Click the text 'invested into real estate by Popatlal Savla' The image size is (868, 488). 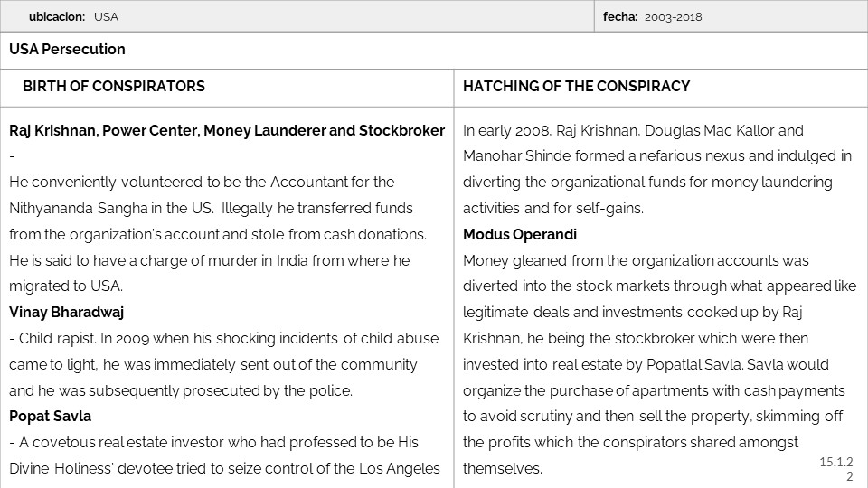(629, 364)
